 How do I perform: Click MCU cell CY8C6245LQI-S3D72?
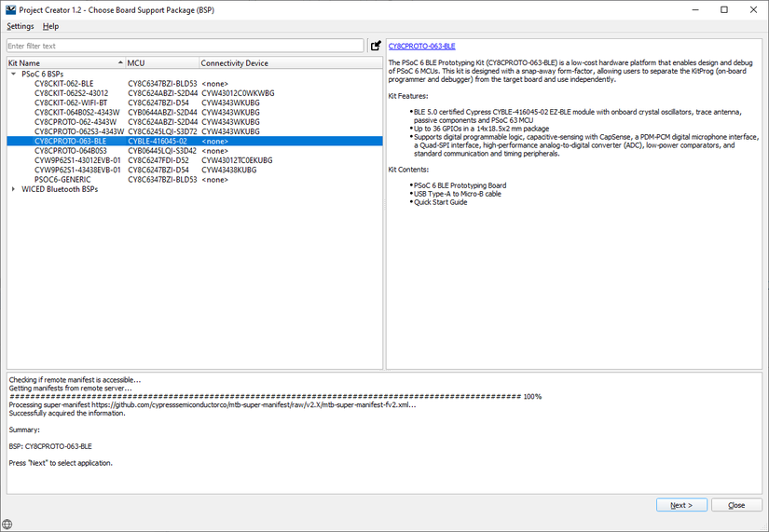point(163,131)
